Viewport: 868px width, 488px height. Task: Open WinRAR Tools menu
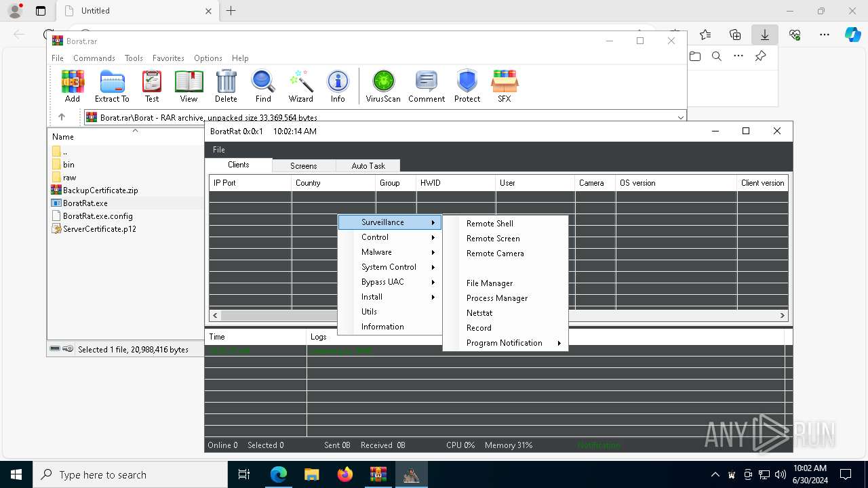[x=134, y=58]
